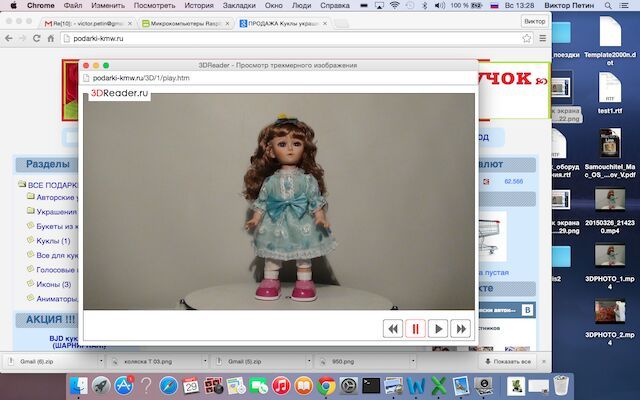
Task: Open the История menu
Action: click(199, 5)
